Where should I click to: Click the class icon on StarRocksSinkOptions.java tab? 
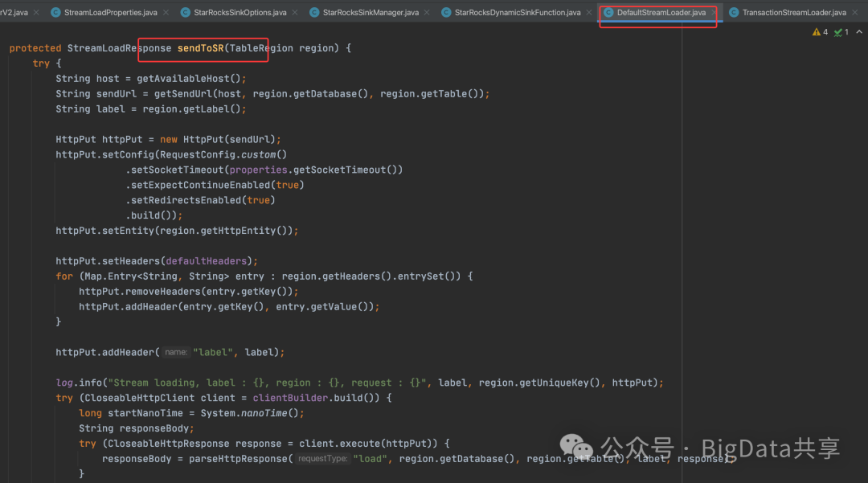186,12
